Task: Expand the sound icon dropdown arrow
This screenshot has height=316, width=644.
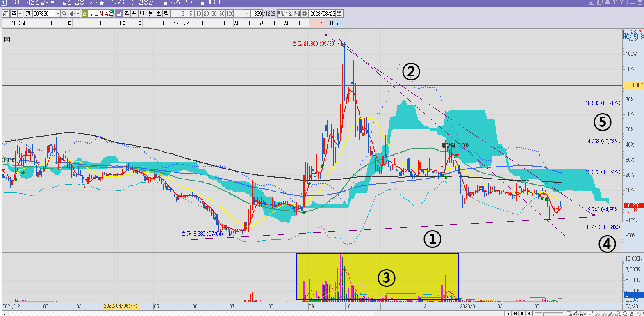Action: (78, 14)
